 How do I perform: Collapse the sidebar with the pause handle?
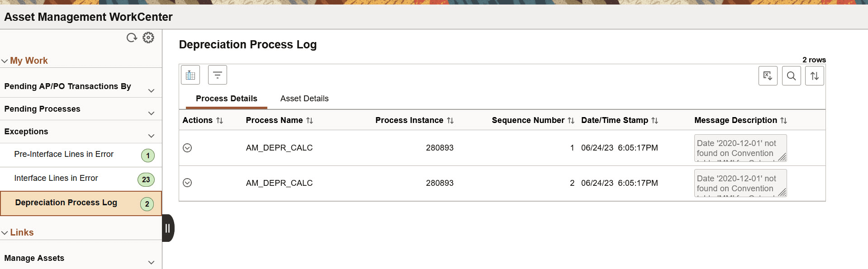pyautogui.click(x=168, y=228)
